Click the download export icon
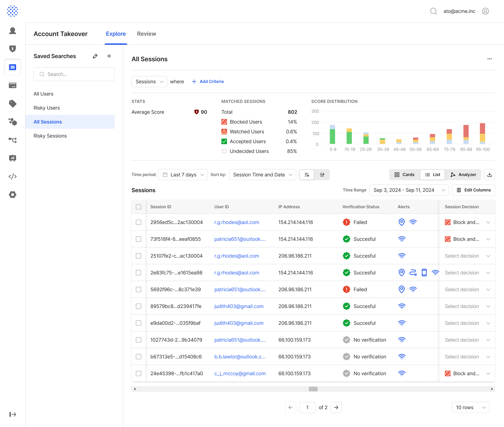Image resolution: width=504 pixels, height=427 pixels. [489, 174]
